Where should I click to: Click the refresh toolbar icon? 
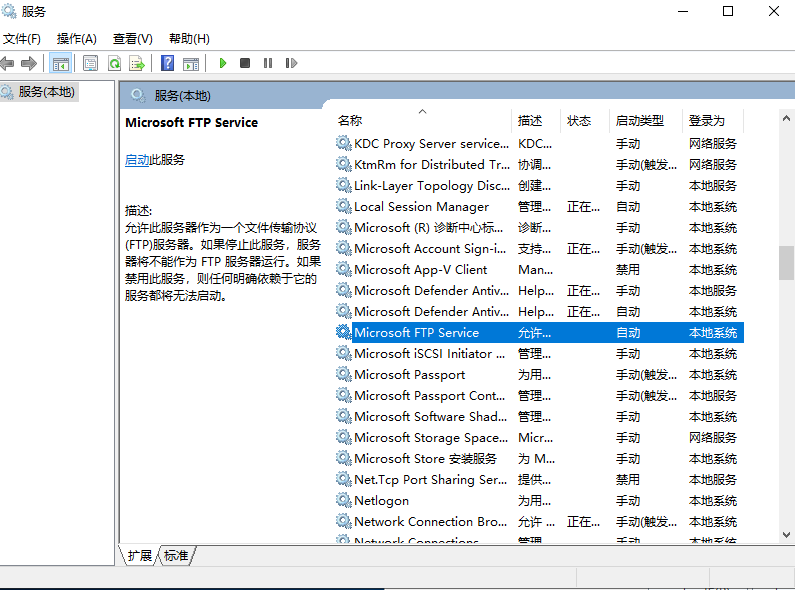115,63
